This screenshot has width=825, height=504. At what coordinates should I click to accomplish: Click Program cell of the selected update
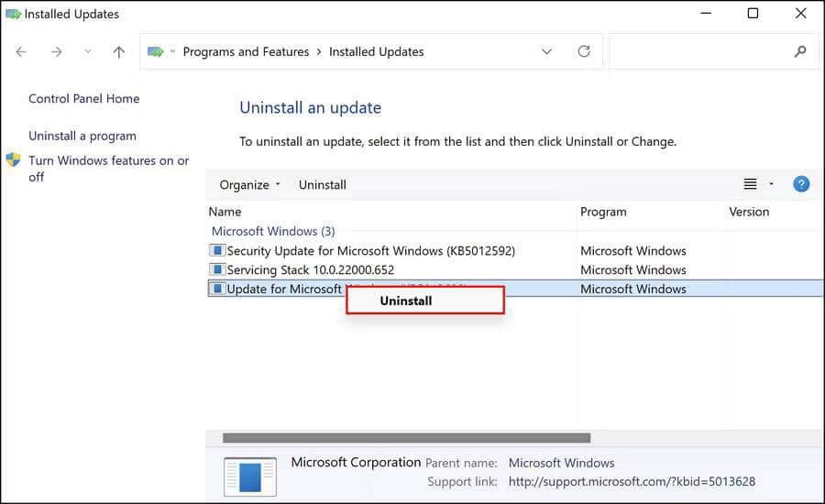pos(632,289)
